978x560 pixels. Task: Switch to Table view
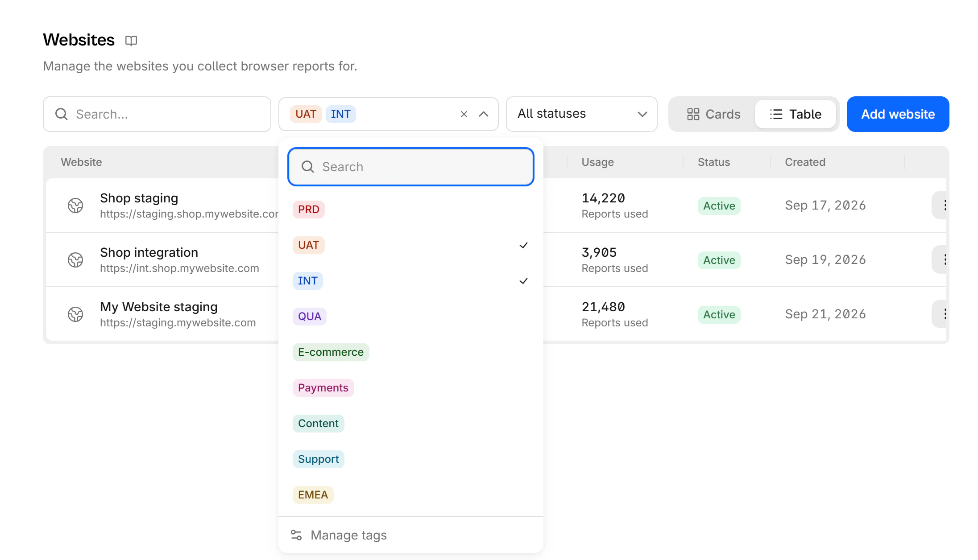796,114
